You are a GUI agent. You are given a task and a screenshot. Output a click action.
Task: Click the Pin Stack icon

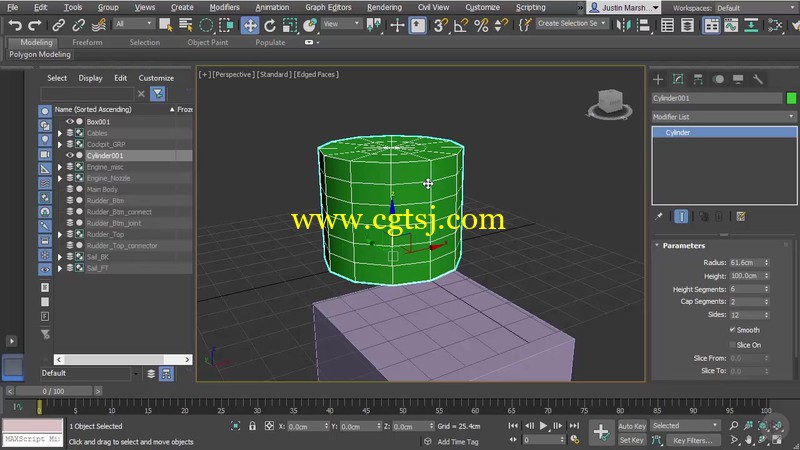(659, 216)
